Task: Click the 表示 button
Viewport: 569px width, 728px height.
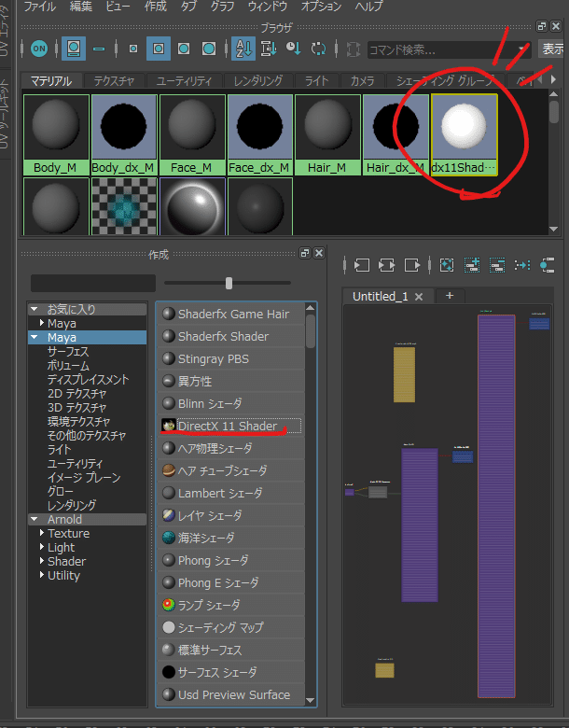Action: point(553,49)
